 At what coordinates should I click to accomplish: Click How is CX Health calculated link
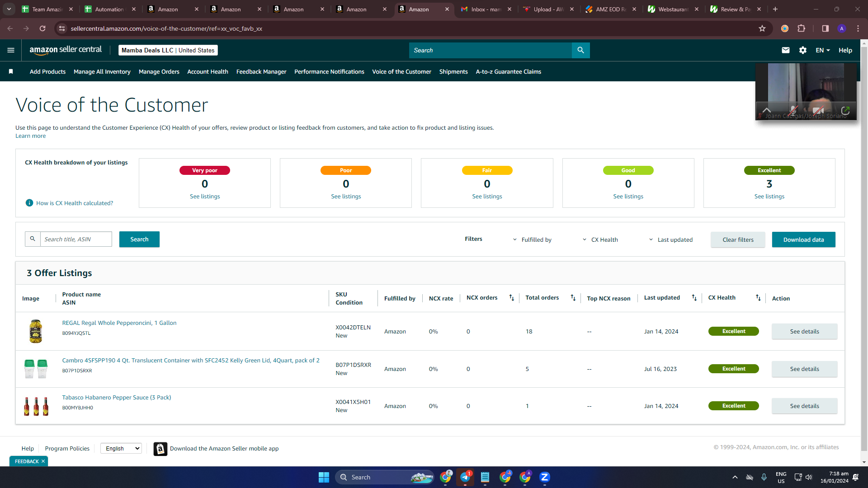click(x=75, y=203)
